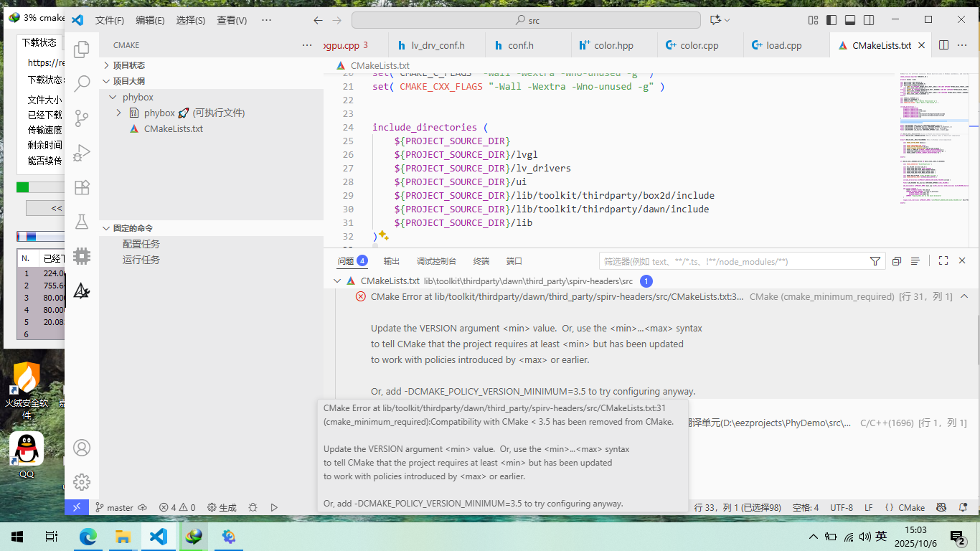Screen dimensions: 980x551
Task: Open the Manage gear menu
Action: point(82,482)
